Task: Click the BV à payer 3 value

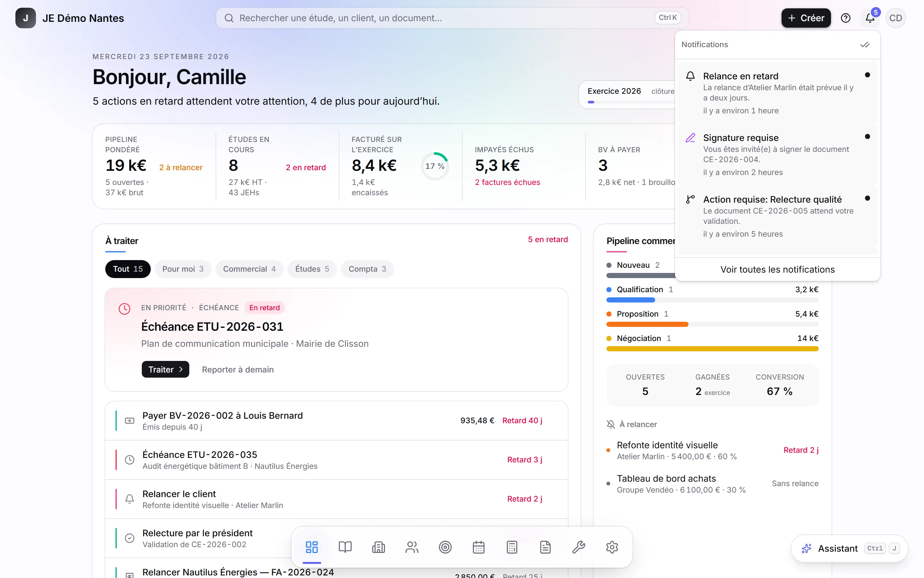Action: (x=603, y=165)
